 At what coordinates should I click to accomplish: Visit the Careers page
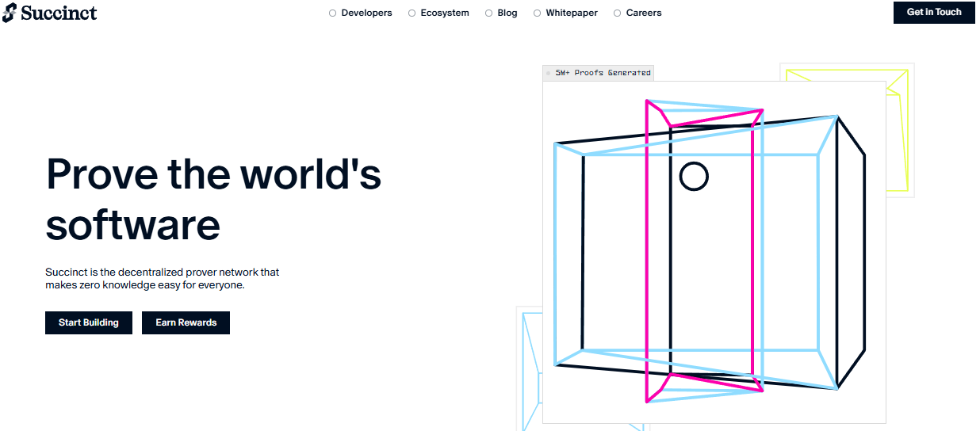click(637, 13)
